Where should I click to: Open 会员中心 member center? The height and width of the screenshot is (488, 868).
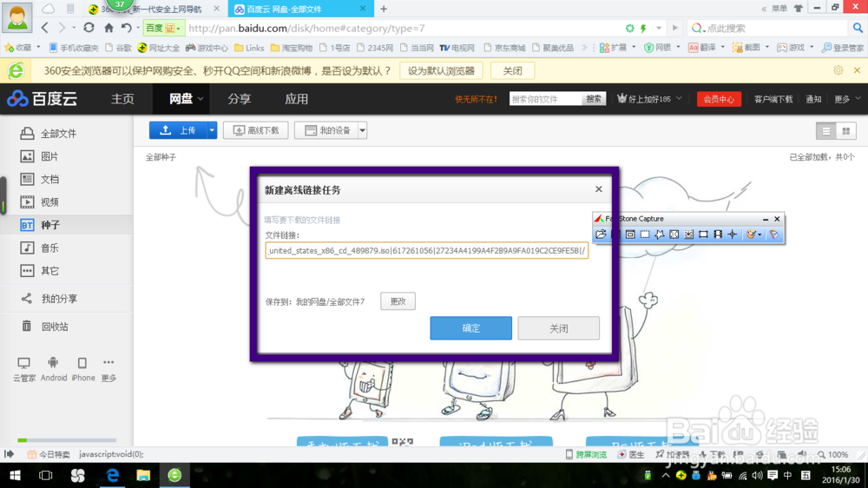719,99
